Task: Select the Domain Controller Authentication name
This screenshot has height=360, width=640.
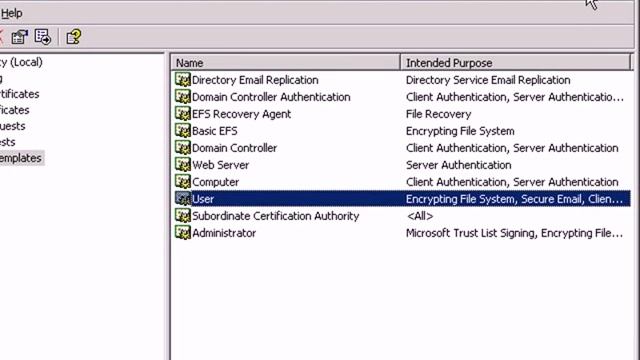Action: [x=271, y=97]
